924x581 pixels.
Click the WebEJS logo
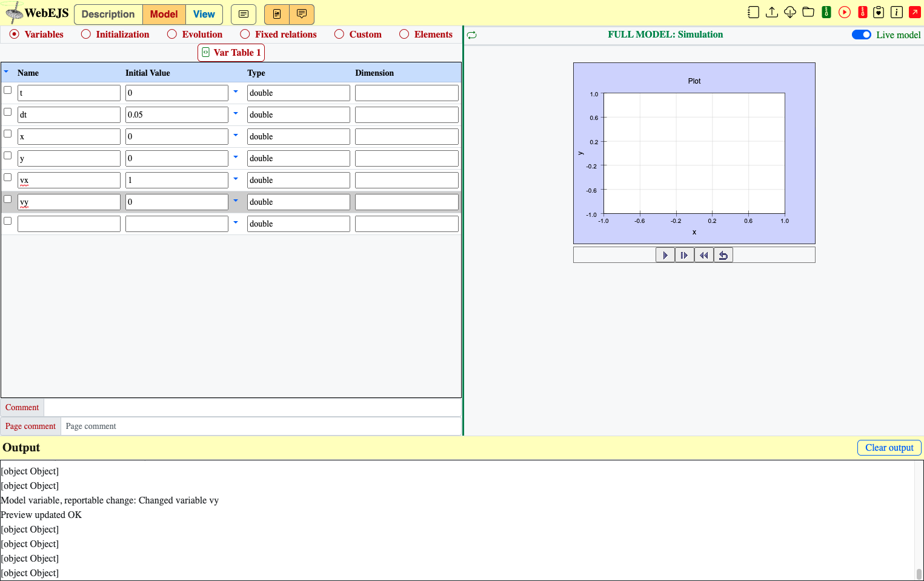(x=38, y=13)
